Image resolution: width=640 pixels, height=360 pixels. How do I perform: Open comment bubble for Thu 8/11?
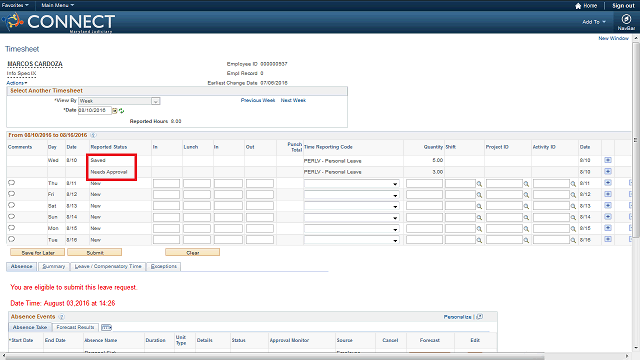click(x=11, y=183)
